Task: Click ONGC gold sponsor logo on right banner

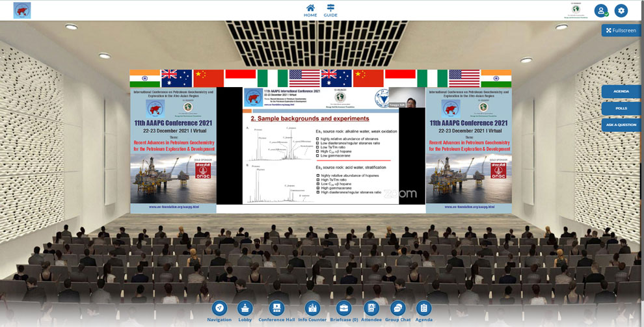Action: pyautogui.click(x=498, y=170)
